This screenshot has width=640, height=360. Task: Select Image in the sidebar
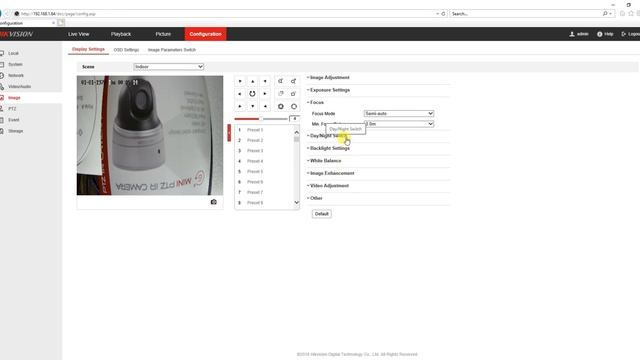(14, 98)
